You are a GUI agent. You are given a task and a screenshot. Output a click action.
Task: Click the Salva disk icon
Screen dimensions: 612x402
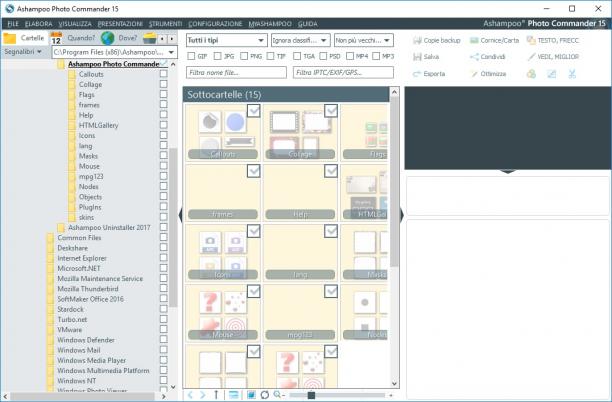[x=417, y=57]
